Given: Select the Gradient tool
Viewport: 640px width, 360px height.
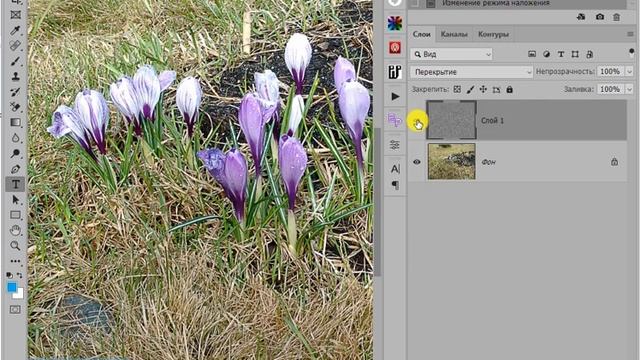Looking at the screenshot, I should 16,122.
